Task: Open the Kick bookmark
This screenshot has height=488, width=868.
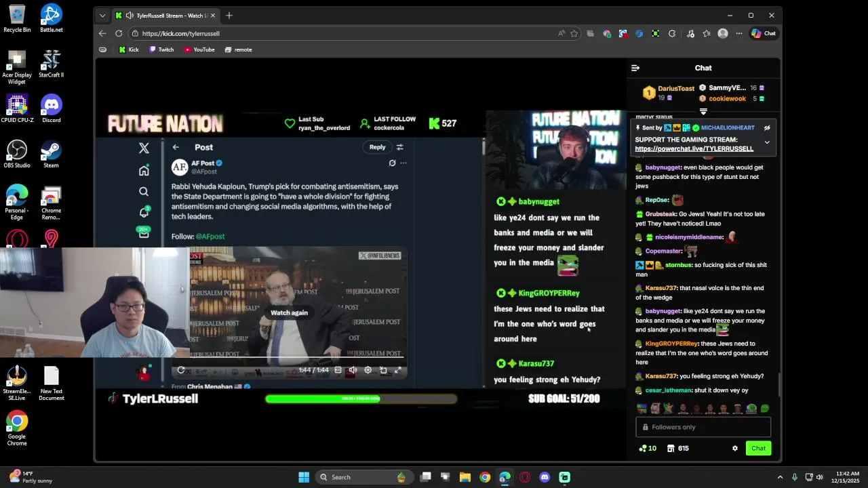Action: (128, 49)
